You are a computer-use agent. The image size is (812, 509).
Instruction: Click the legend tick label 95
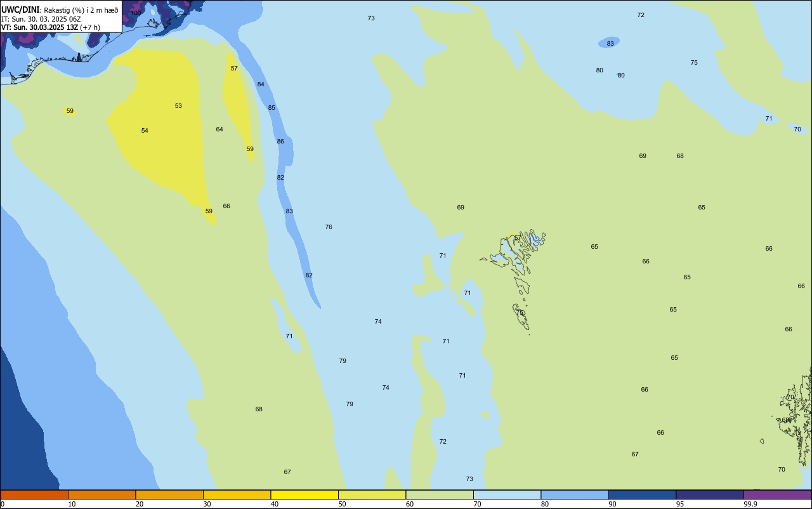(680, 504)
